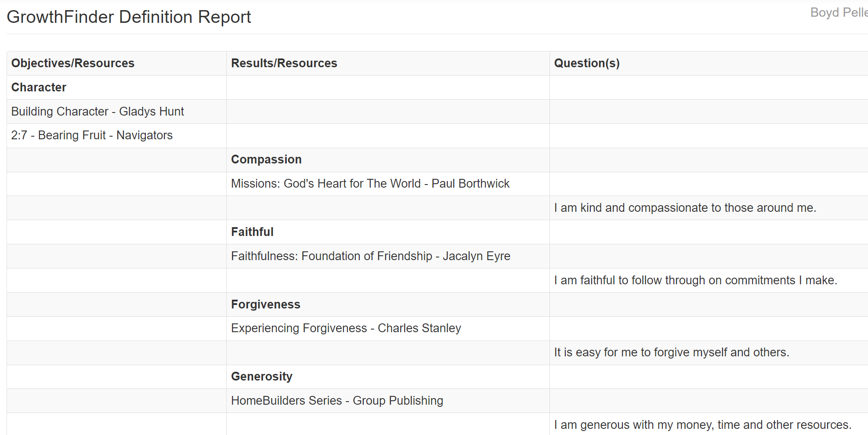Click Missions: God's Heart for The World resource

(370, 184)
